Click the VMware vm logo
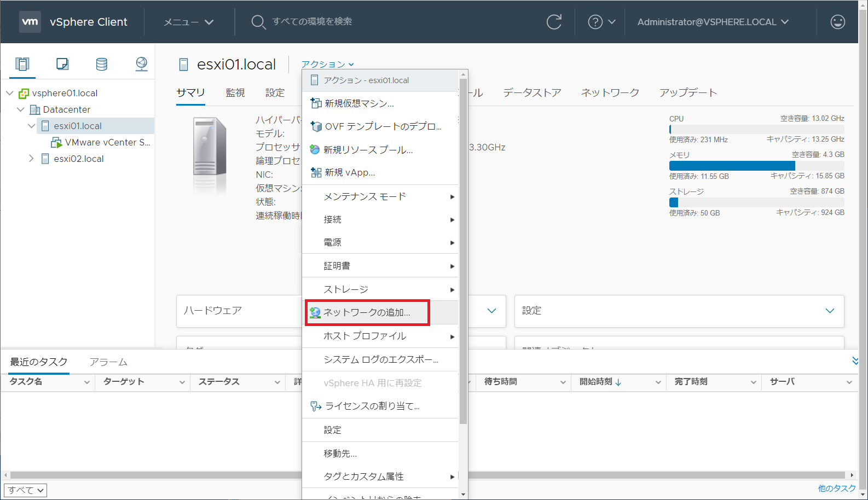The image size is (868, 500). point(30,22)
